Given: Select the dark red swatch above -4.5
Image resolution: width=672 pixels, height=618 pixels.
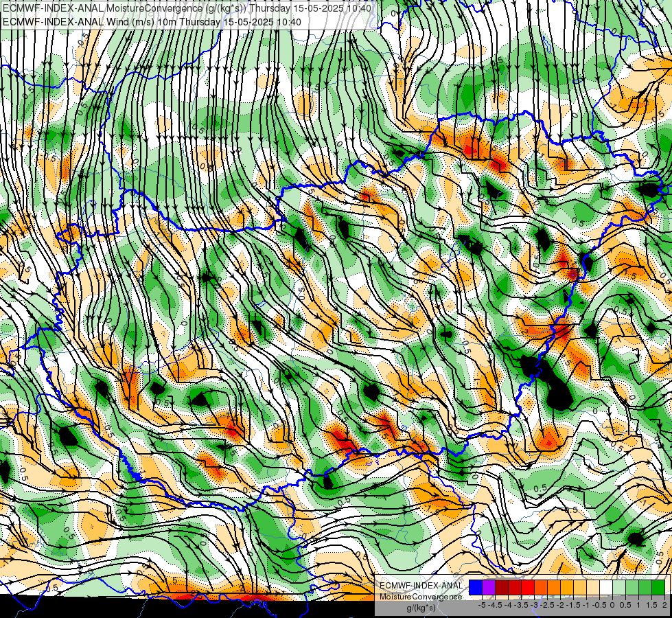Looking at the screenshot, I should click(x=502, y=587).
